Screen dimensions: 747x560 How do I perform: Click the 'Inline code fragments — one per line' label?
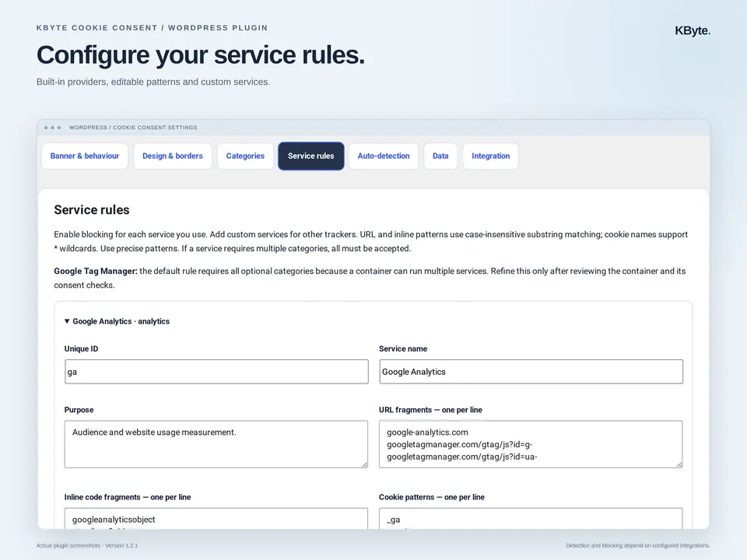(128, 497)
